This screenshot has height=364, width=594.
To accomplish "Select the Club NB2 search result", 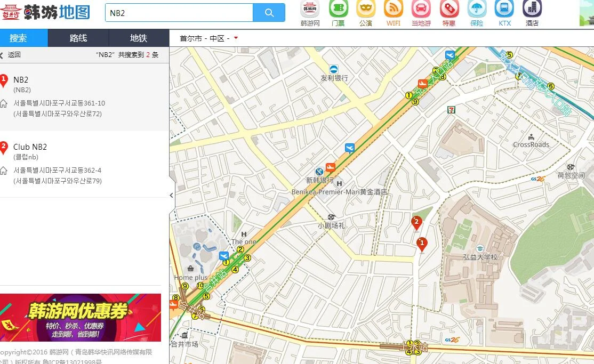I will (x=30, y=147).
